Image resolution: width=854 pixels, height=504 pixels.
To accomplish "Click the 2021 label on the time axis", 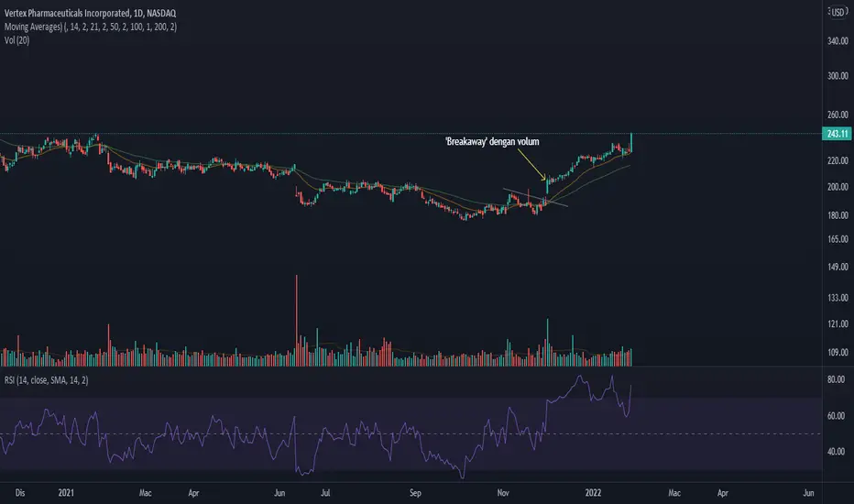I will 66,493.
